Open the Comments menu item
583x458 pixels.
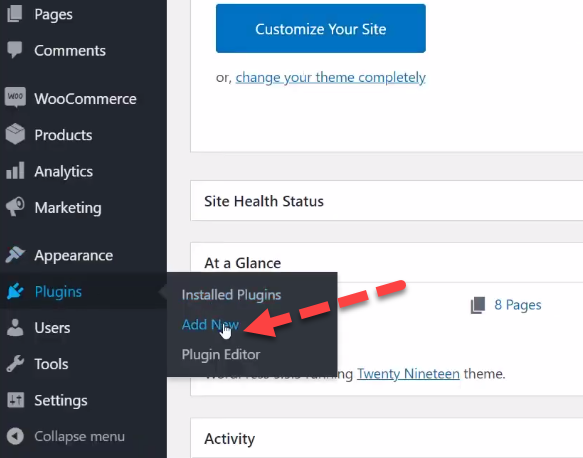point(70,51)
